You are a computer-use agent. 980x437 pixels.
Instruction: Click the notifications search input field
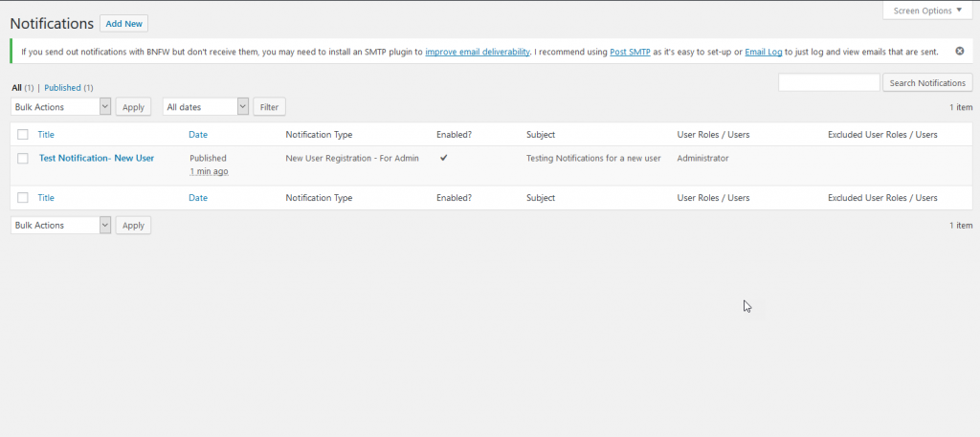829,83
